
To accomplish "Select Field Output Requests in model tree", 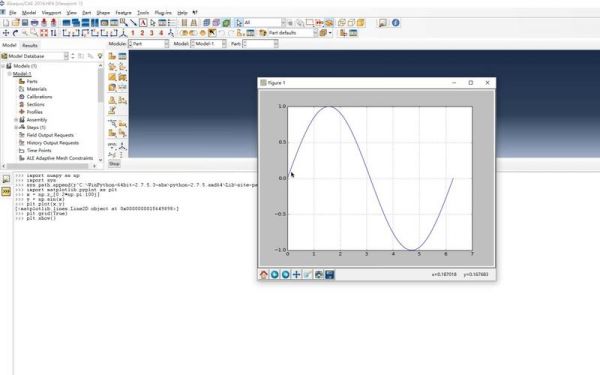I will (50, 135).
